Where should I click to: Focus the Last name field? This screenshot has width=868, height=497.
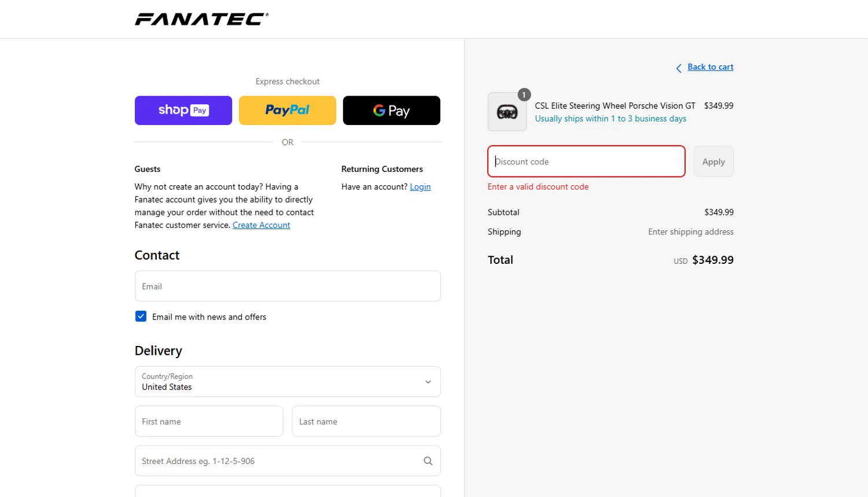(x=366, y=421)
